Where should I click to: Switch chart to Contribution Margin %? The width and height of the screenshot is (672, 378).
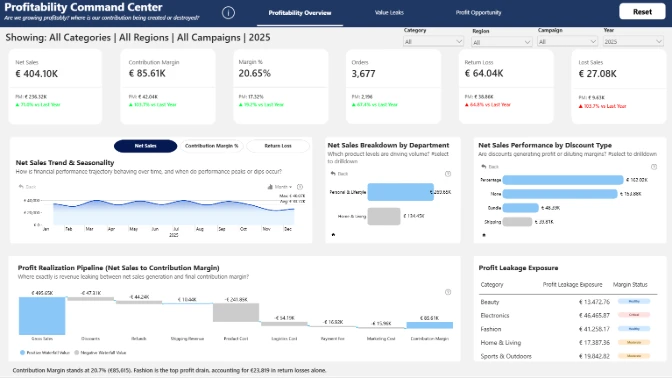click(211, 146)
